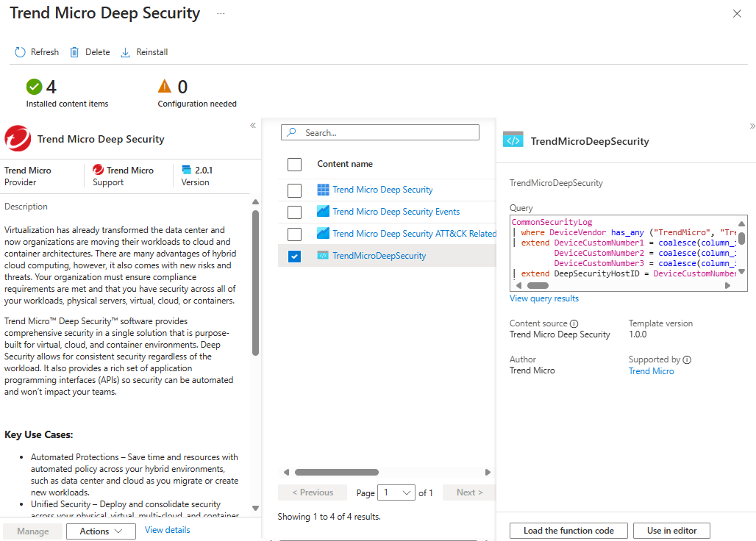Screen dimensions: 756x541
Task: Click the View query results link
Action: click(x=544, y=298)
